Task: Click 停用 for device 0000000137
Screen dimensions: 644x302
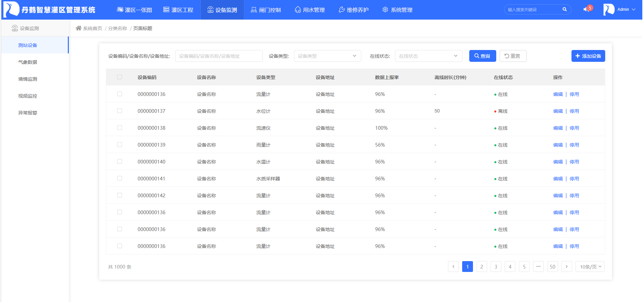Action: pyautogui.click(x=574, y=111)
